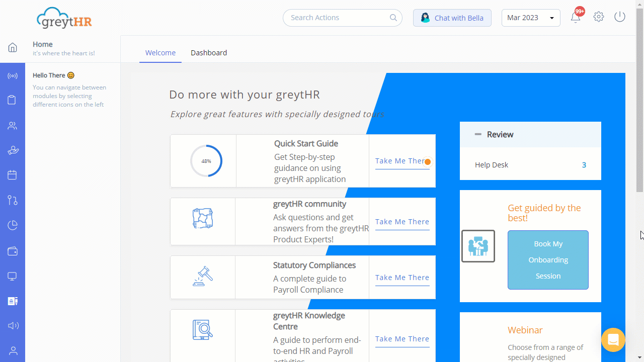Click Chat with Bella button
Screen dimensions: 644x362
click(x=452, y=18)
